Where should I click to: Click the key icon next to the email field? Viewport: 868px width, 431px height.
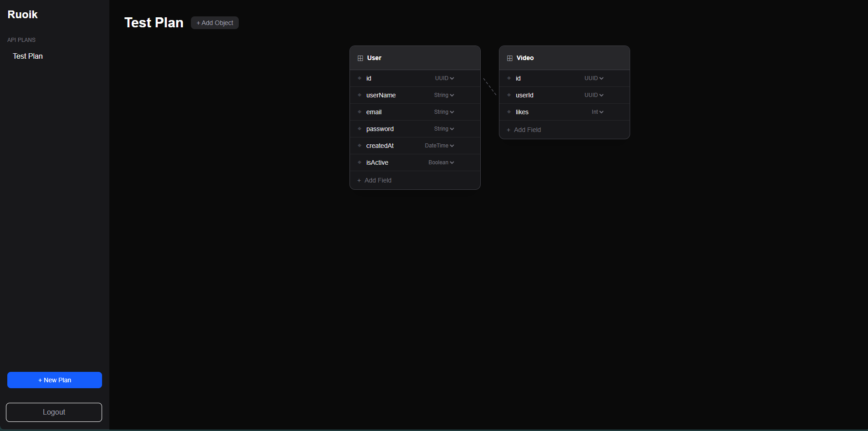click(x=360, y=112)
